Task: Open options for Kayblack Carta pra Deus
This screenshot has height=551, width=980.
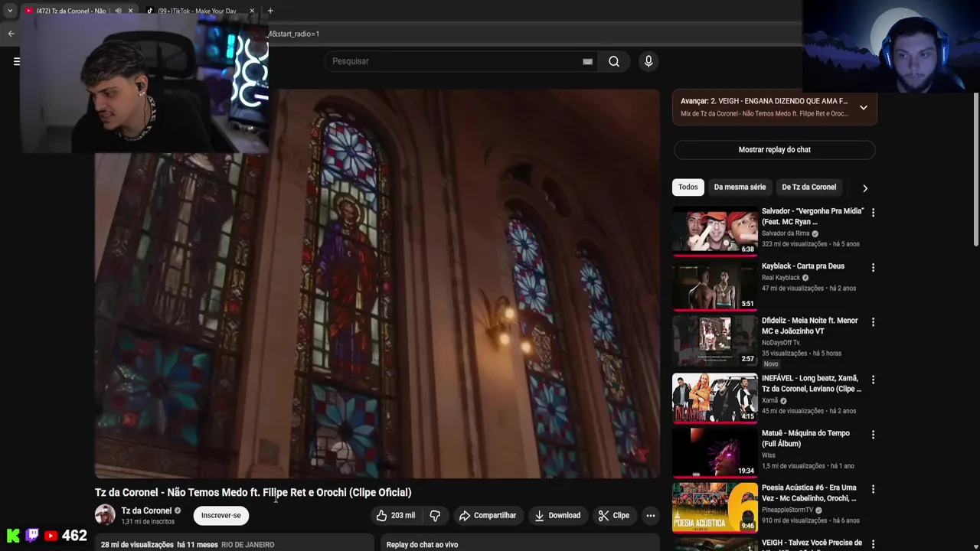Action: pos(873,267)
